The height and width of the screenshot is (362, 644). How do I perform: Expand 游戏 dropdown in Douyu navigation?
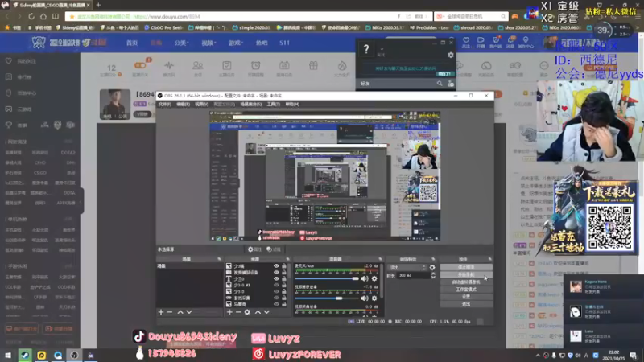tap(236, 43)
